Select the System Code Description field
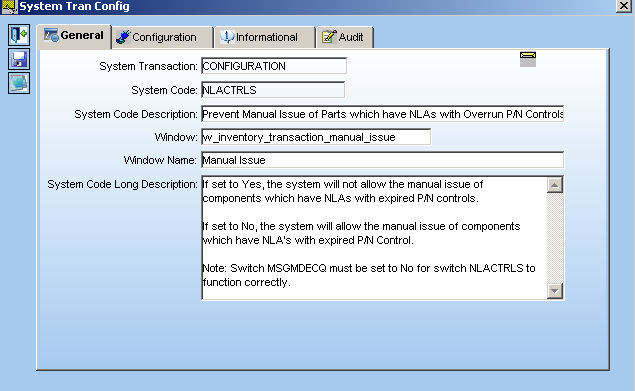This screenshot has height=391, width=635. click(382, 114)
